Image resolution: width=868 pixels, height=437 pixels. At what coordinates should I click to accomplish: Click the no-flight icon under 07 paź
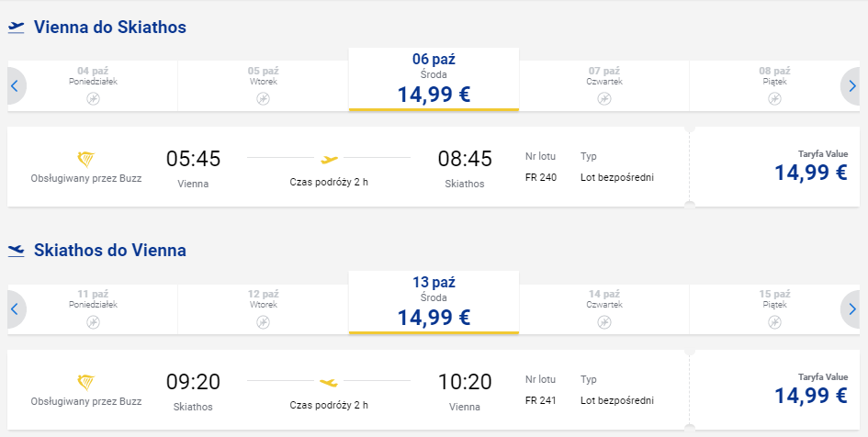(604, 99)
